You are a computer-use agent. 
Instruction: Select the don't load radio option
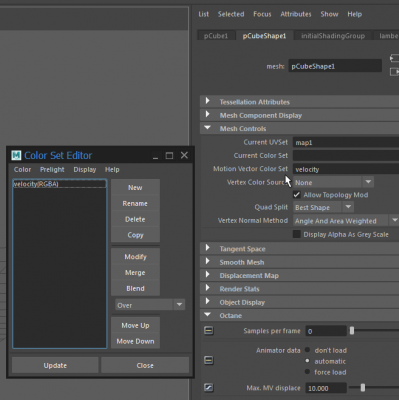coord(307,350)
